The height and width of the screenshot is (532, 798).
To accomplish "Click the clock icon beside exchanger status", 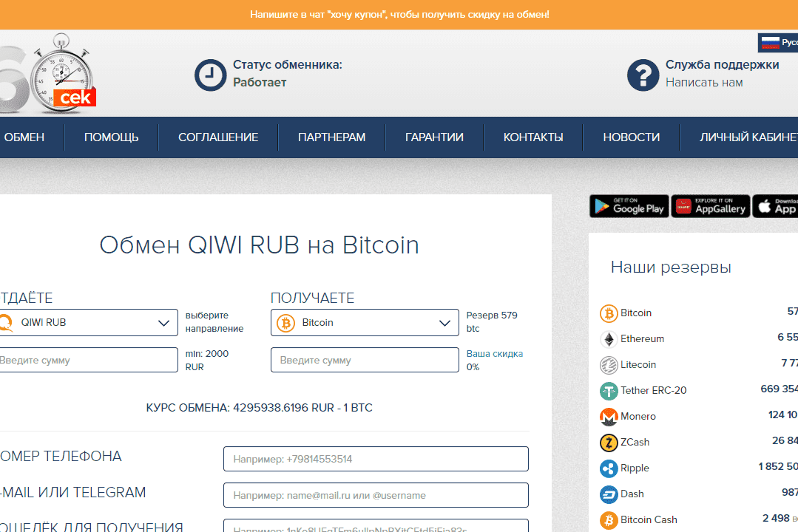I will 210,75.
